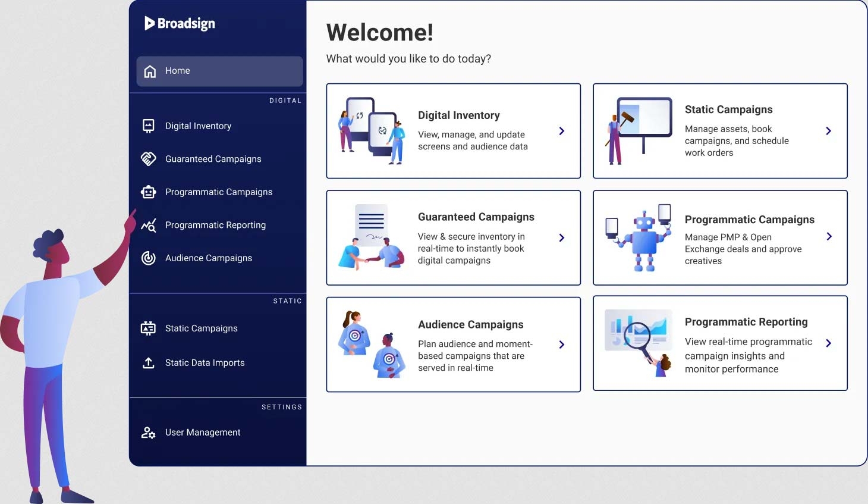
Task: Click the chevron on Guaranteed Campaigns card
Action: coord(562,237)
